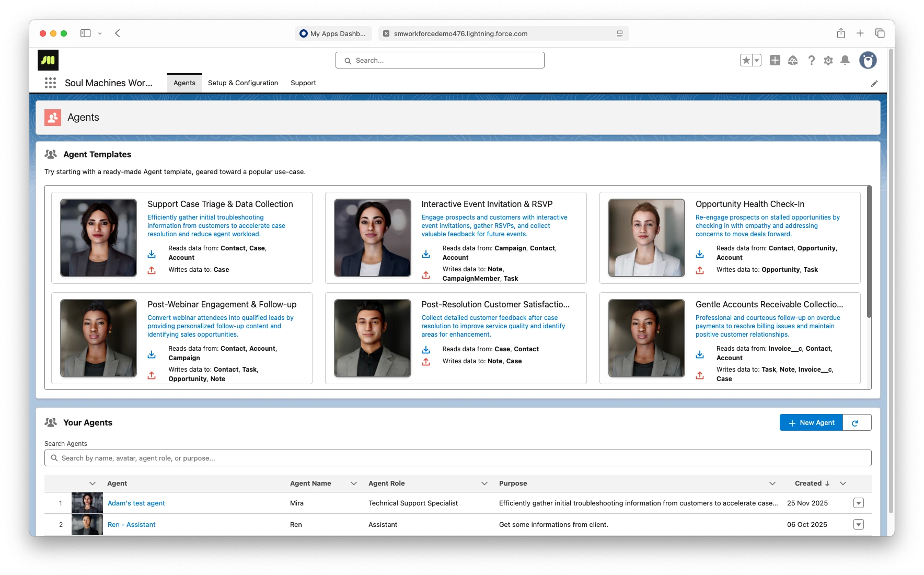Click the Agent Templates panel scrollbar
This screenshot has width=924, height=575.
point(869,251)
